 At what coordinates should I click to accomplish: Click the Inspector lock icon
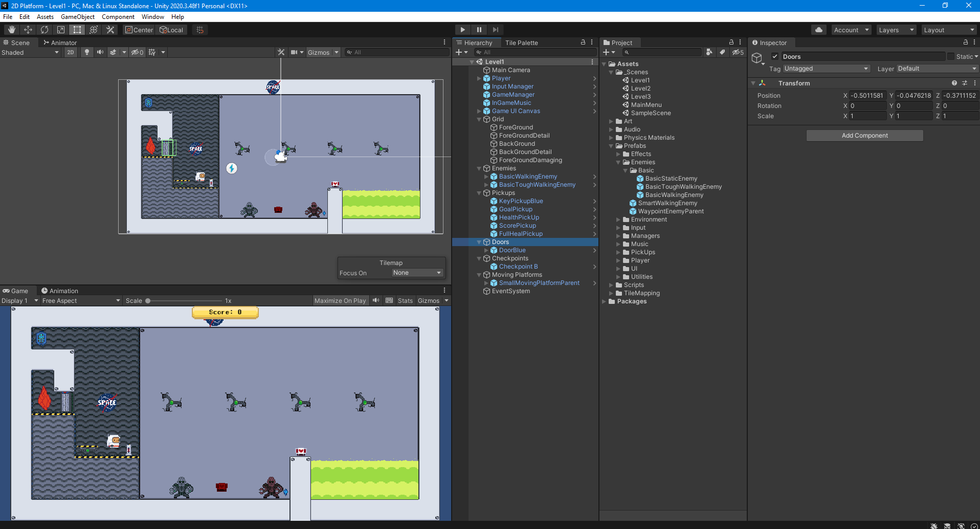click(966, 42)
